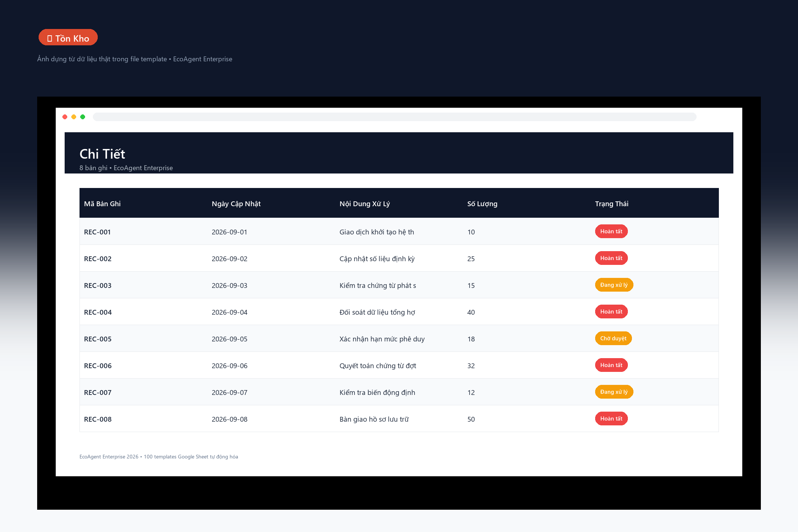The height and width of the screenshot is (532, 798).
Task: Click date 2026-09-06 cell
Action: click(x=271, y=366)
